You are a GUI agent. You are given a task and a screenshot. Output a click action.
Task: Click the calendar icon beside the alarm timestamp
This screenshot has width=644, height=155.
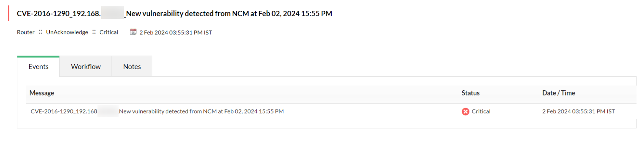point(133,32)
